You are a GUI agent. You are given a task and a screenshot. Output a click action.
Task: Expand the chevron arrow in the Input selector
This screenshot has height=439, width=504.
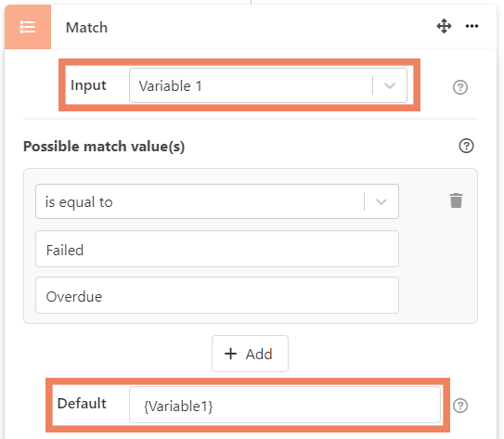point(390,85)
